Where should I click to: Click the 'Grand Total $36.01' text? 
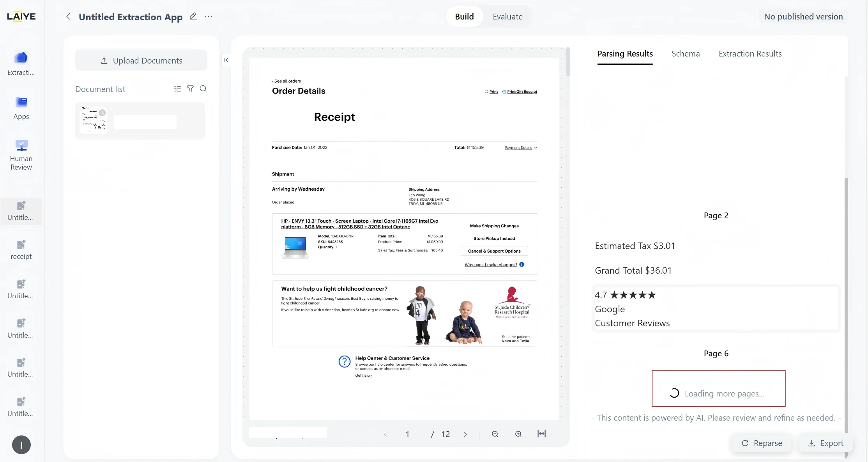point(633,271)
